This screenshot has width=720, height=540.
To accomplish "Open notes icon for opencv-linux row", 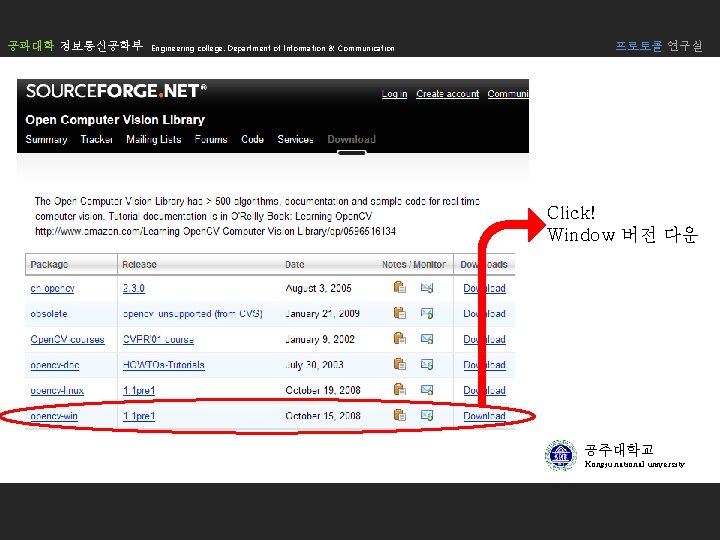I will (x=399, y=390).
